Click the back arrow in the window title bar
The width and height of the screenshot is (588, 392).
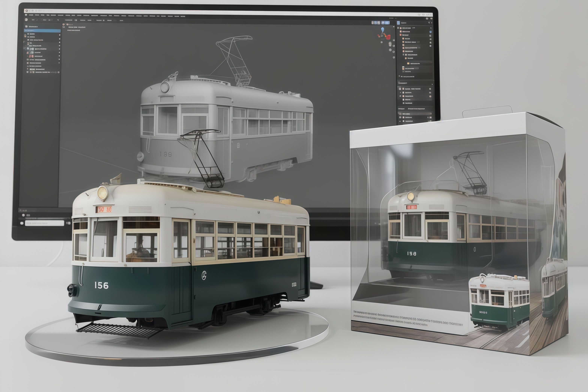tap(30, 11)
